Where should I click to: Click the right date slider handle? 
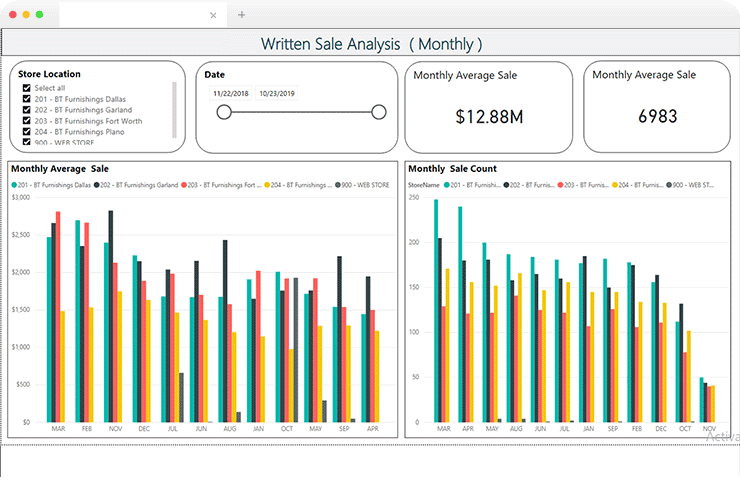(378, 112)
